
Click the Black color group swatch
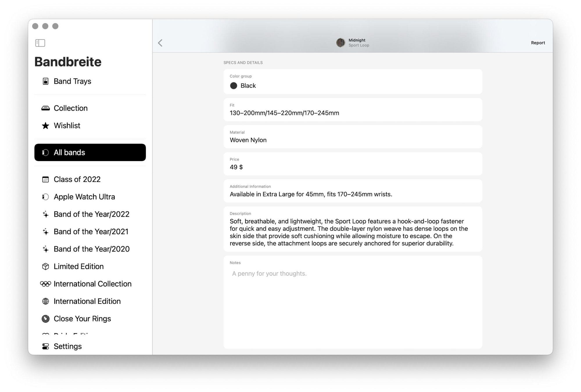click(x=234, y=86)
